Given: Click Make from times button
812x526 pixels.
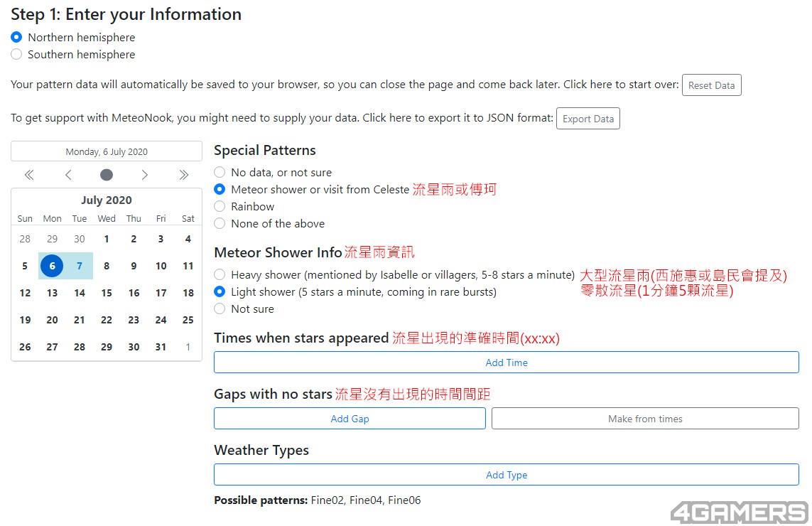Looking at the screenshot, I should (645, 418).
